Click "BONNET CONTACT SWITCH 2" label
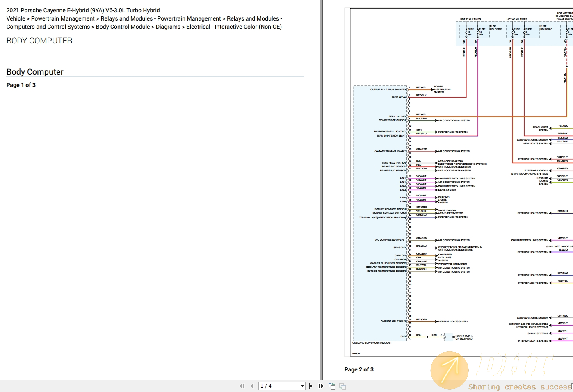This screenshot has width=573, height=392. 389,213
